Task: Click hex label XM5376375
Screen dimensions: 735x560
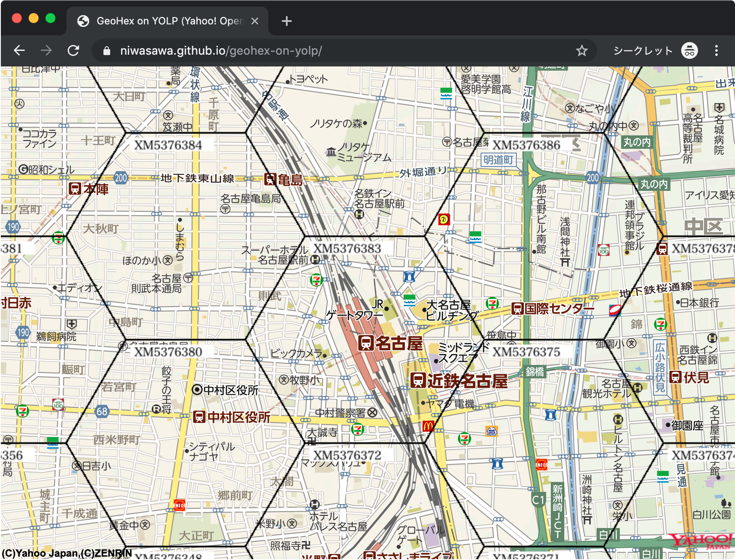Action: tap(526, 352)
